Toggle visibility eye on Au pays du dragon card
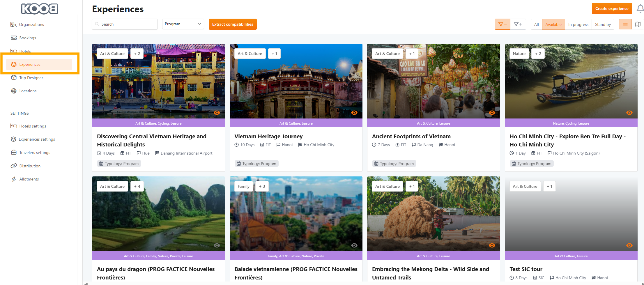This screenshot has height=285, width=644. pyautogui.click(x=217, y=245)
